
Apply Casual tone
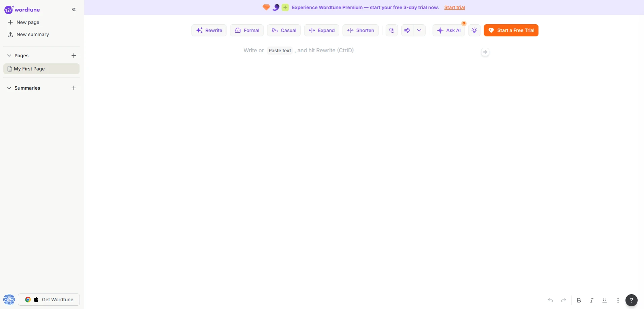284,30
